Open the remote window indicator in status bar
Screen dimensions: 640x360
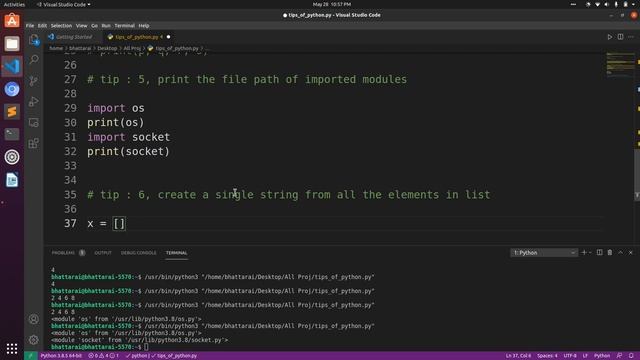(30, 356)
